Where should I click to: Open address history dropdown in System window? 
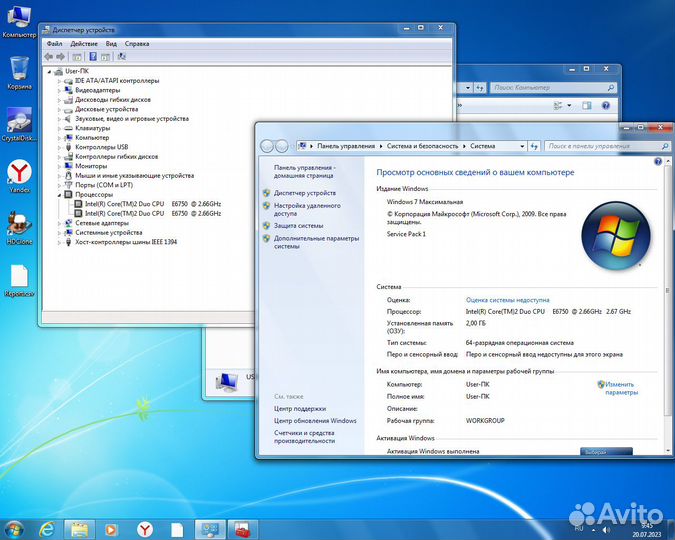[522, 146]
